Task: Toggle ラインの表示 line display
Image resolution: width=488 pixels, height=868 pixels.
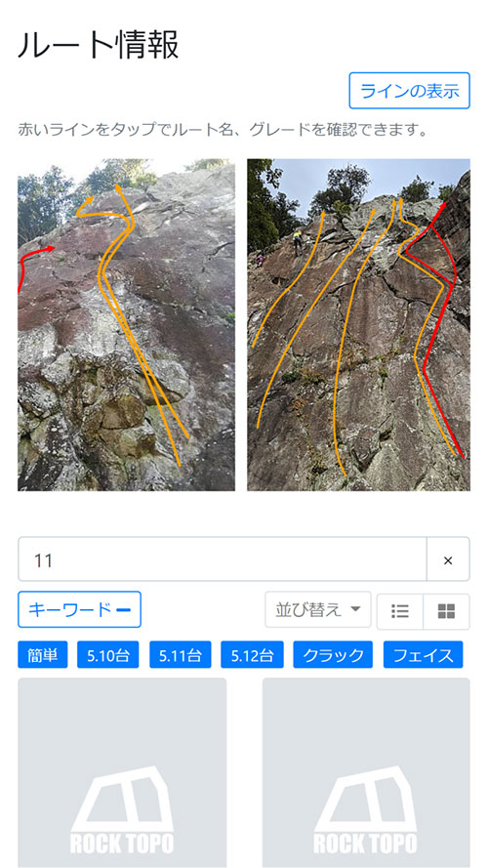Action: pyautogui.click(x=410, y=91)
